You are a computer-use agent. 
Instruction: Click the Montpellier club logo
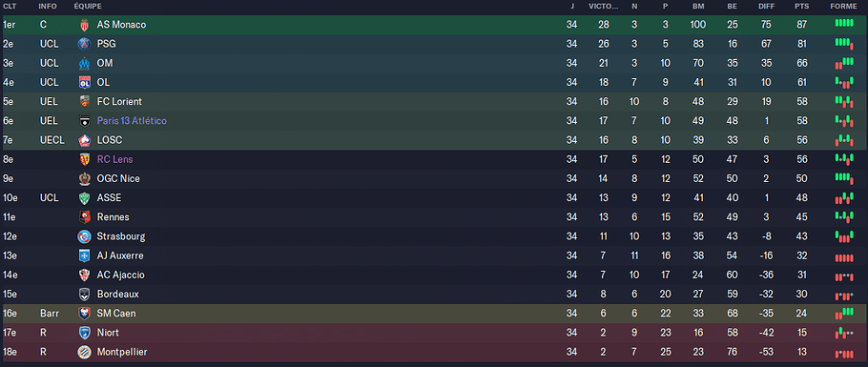click(x=84, y=352)
